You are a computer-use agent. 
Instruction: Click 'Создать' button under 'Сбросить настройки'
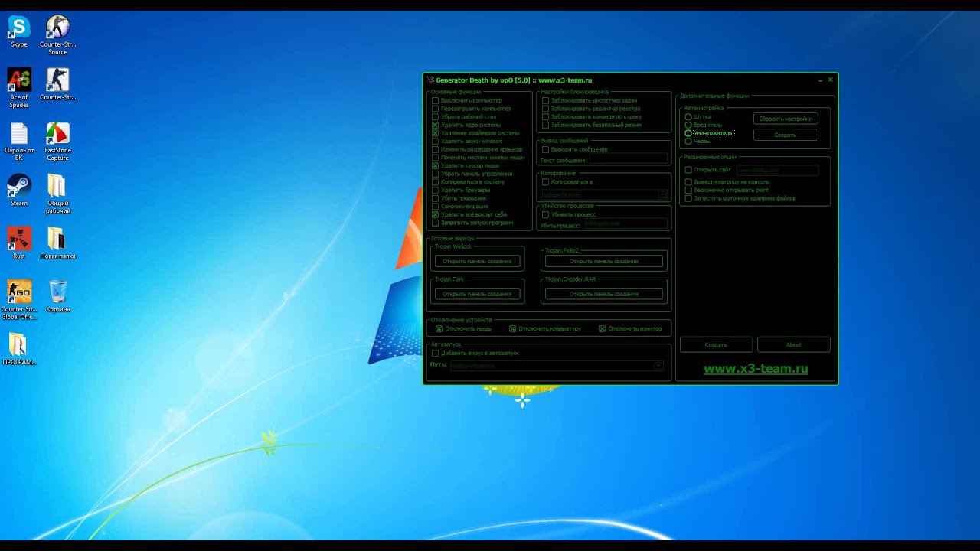point(786,135)
